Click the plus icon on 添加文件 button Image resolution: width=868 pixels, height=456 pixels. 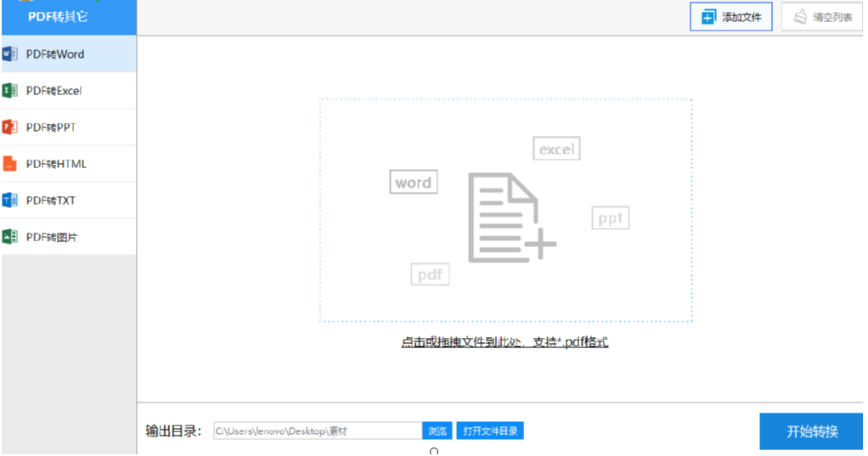pos(708,17)
